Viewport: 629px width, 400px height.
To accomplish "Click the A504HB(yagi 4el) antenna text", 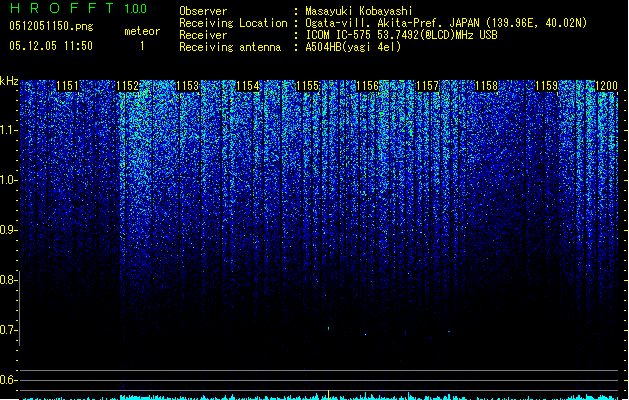I will [x=353, y=47].
